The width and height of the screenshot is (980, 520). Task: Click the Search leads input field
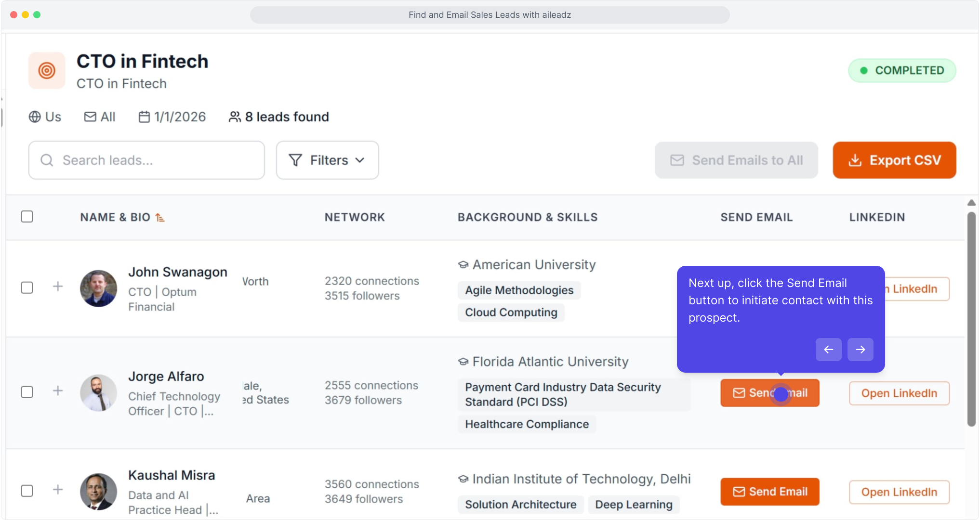[x=146, y=160]
